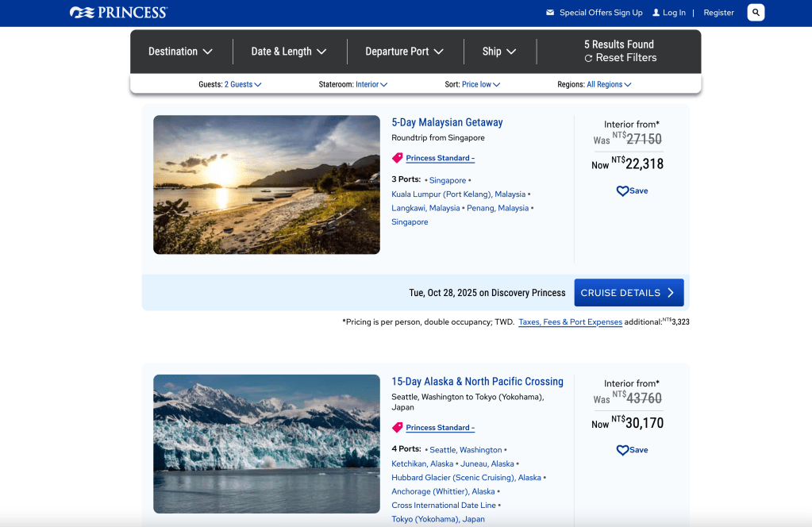
Task: Expand the Departure Port filter
Action: (404, 52)
